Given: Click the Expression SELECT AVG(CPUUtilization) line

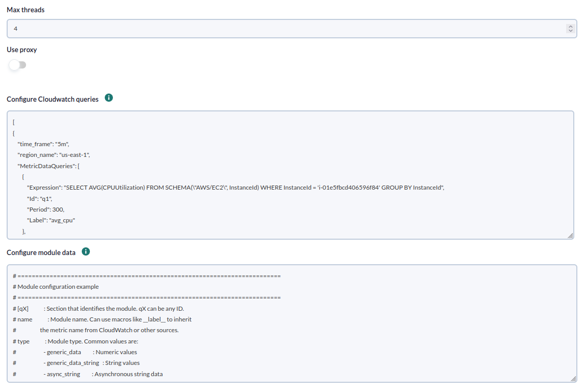Looking at the screenshot, I should pyautogui.click(x=236, y=188).
